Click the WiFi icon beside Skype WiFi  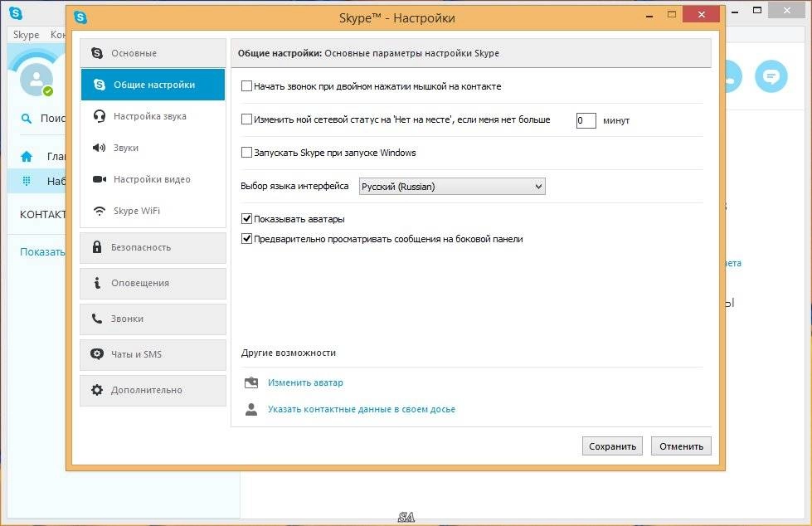pyautogui.click(x=99, y=211)
